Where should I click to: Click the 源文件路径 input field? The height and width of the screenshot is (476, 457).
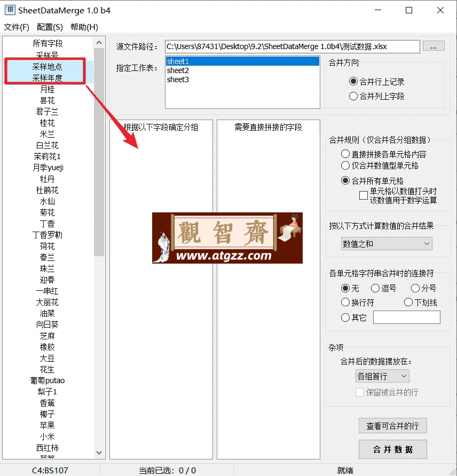pos(292,46)
